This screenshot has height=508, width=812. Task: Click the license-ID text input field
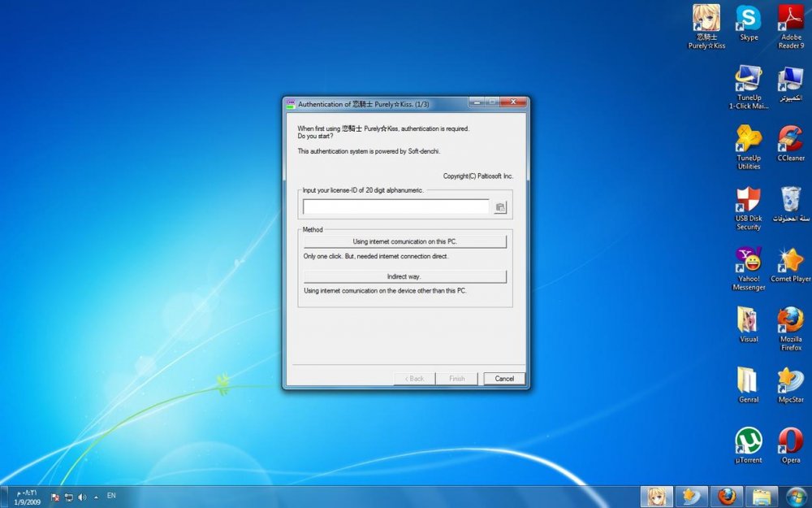coord(395,207)
